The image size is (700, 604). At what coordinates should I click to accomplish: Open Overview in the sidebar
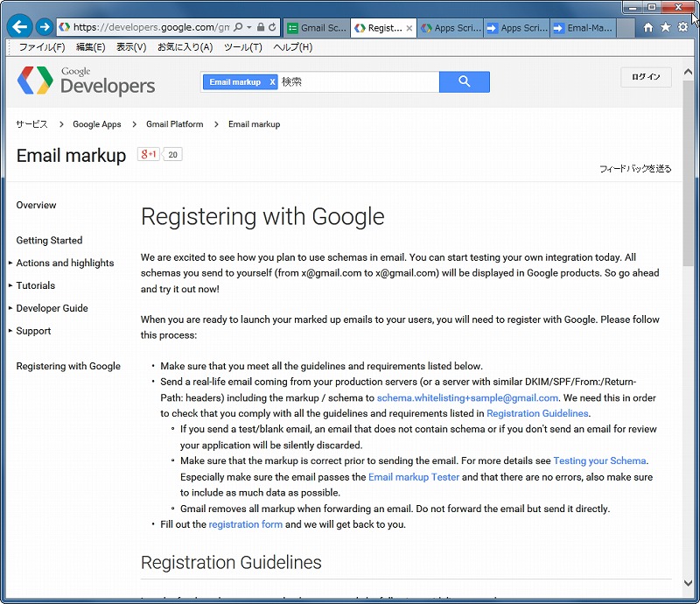coord(36,205)
